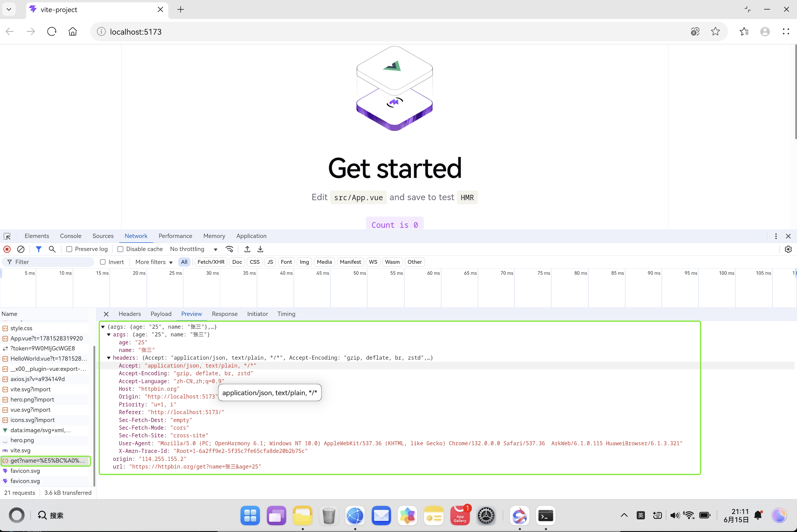Viewport: 797px width, 532px height.
Task: Collapse the headers object
Action: pos(109,358)
